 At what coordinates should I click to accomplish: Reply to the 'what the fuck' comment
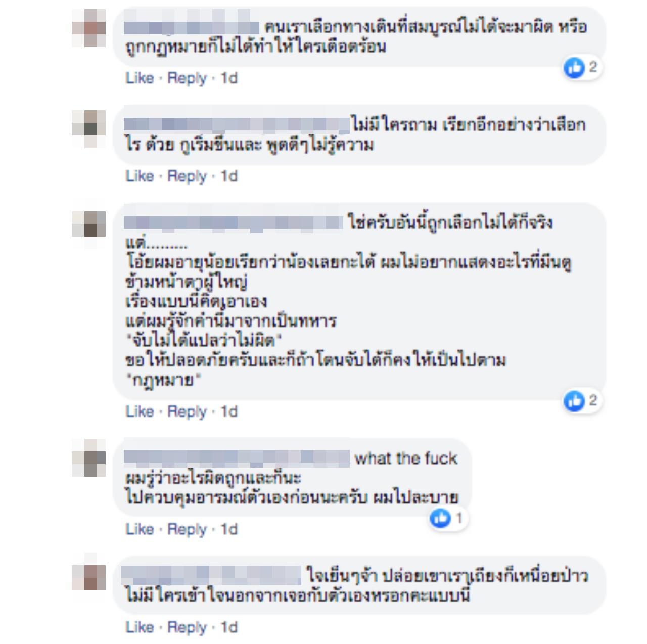click(187, 529)
